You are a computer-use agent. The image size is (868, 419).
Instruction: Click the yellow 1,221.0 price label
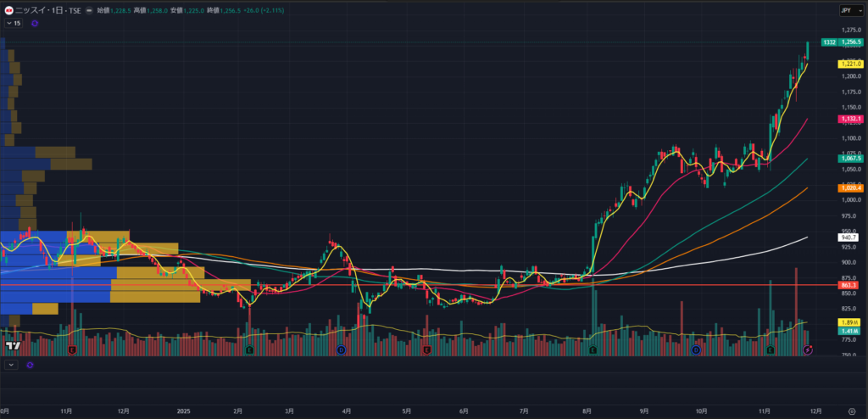coord(851,64)
